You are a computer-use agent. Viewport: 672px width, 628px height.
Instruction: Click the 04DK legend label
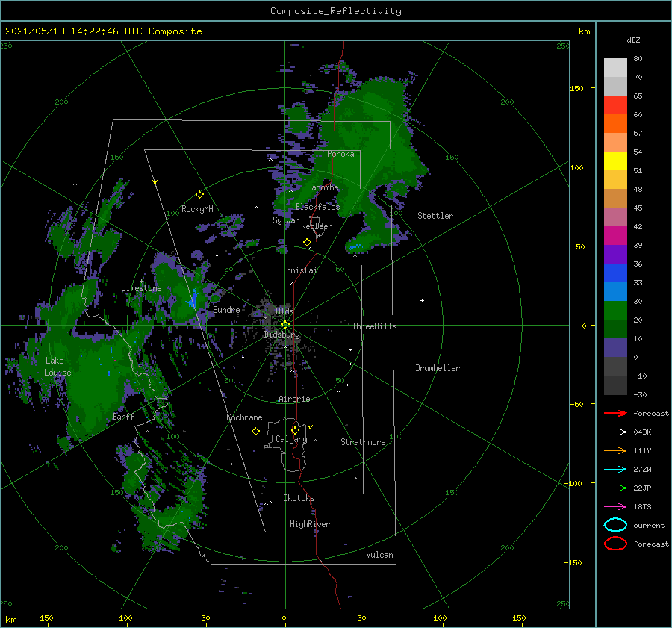click(642, 432)
